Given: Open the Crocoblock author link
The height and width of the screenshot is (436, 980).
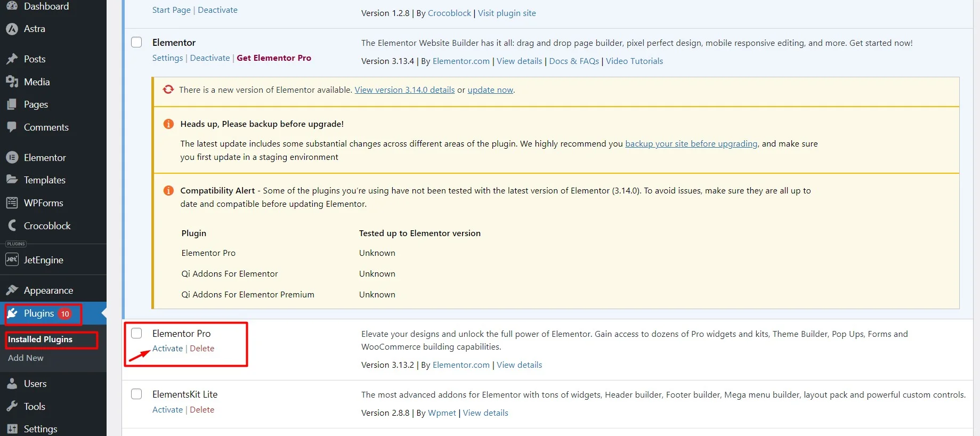Looking at the screenshot, I should click(x=449, y=13).
